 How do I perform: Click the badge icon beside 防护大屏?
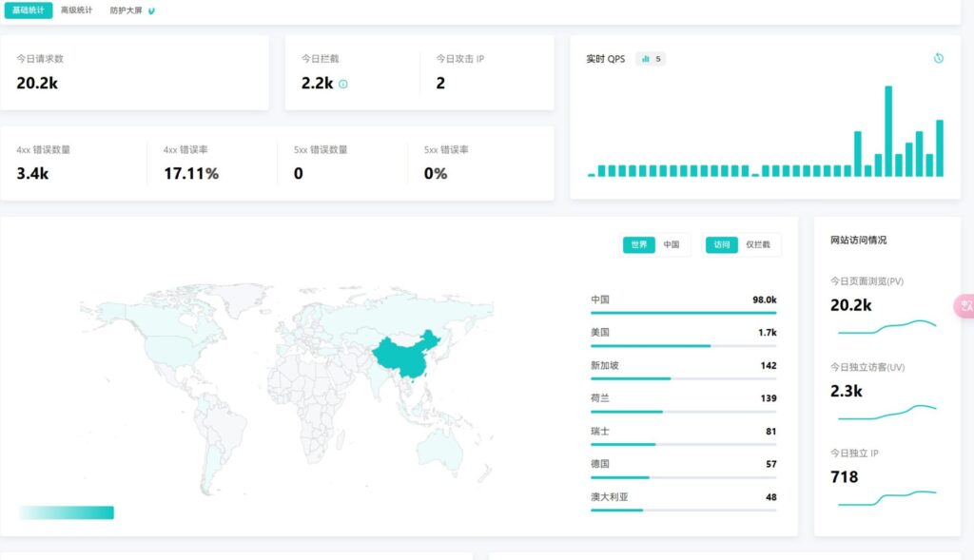152,11
